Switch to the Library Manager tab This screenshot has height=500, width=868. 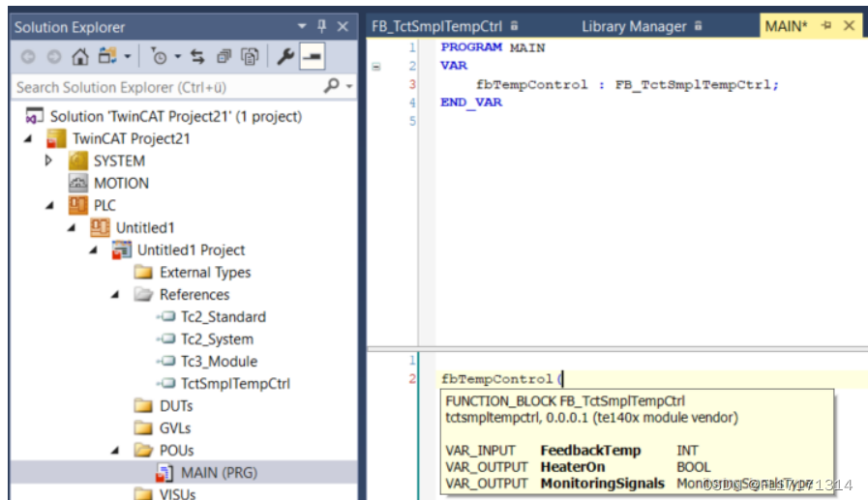[x=634, y=26]
